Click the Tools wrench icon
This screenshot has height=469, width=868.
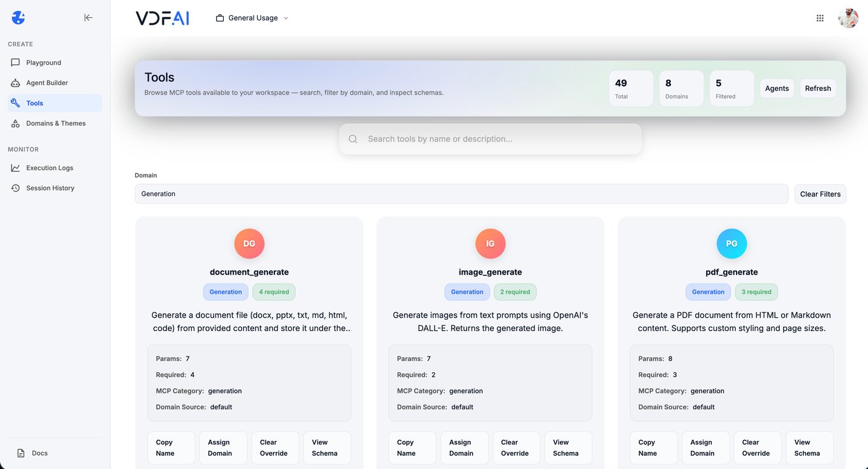click(15, 103)
